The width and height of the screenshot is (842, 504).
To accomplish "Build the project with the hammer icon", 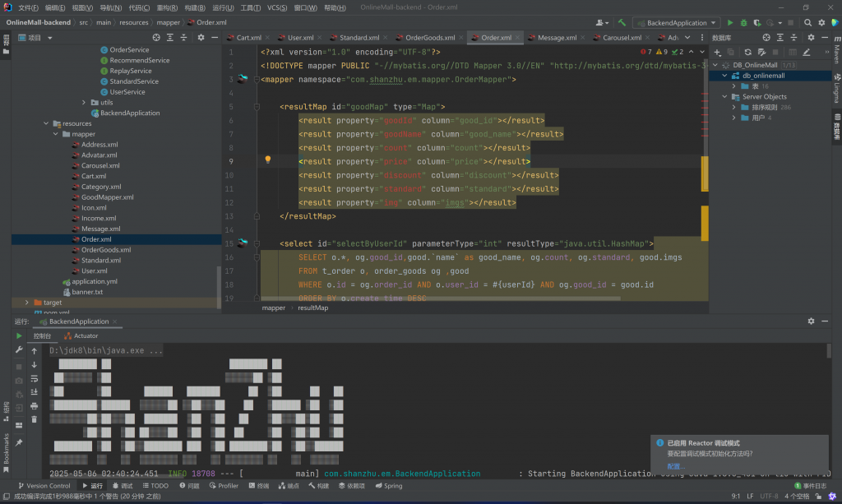I will coord(622,23).
